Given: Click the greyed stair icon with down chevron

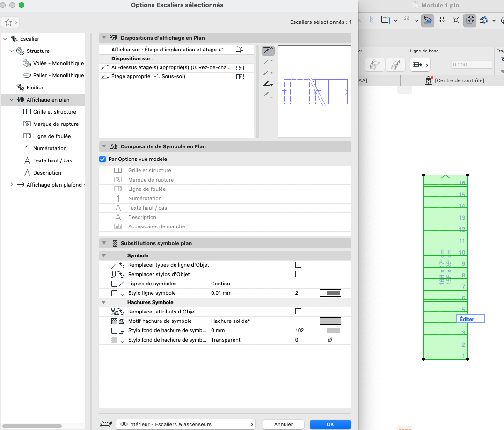Looking at the screenshot, I should click(268, 95).
